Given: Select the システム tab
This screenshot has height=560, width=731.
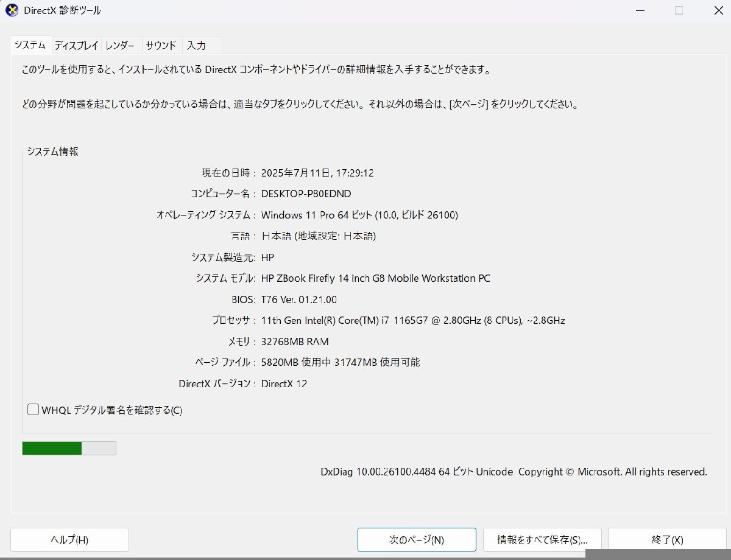Looking at the screenshot, I should (x=30, y=44).
